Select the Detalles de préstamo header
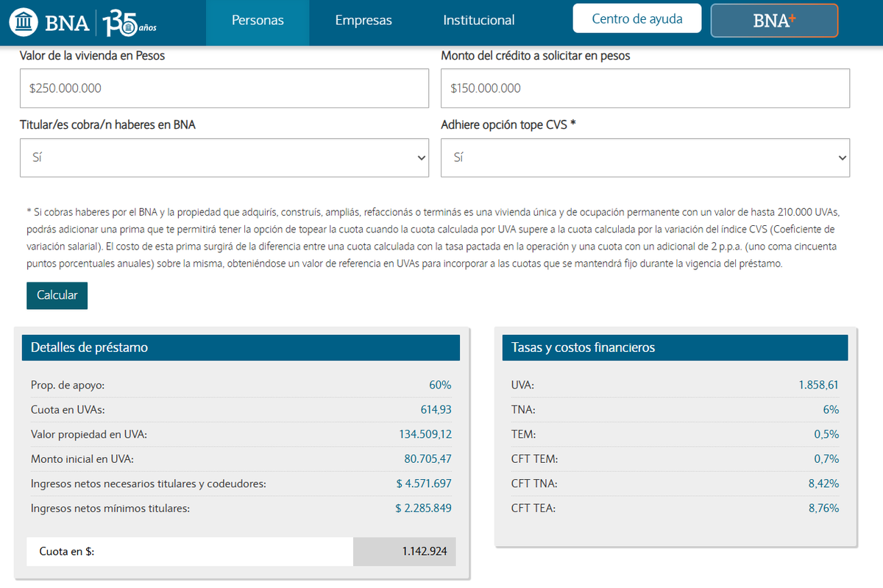The height and width of the screenshot is (588, 883). [241, 347]
